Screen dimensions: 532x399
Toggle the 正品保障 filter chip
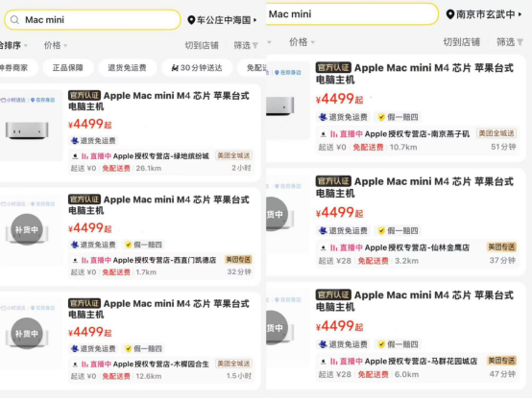click(68, 68)
